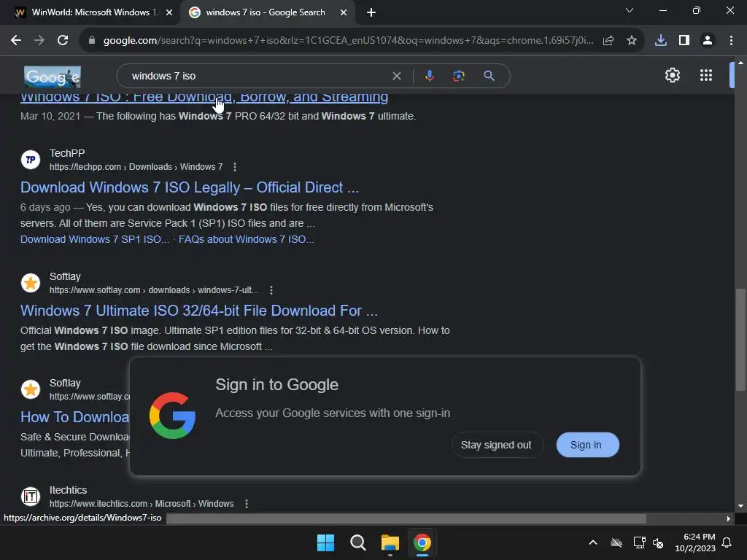This screenshot has height=560, width=747.
Task: Open more options for Softlay downloads result
Action: click(271, 290)
